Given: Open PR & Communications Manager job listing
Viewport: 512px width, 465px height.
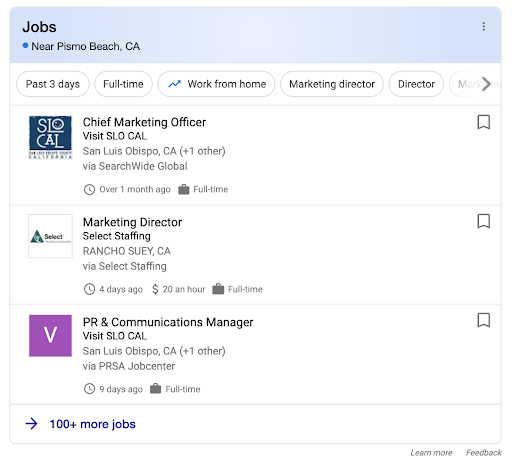Looking at the screenshot, I should pyautogui.click(x=168, y=322).
